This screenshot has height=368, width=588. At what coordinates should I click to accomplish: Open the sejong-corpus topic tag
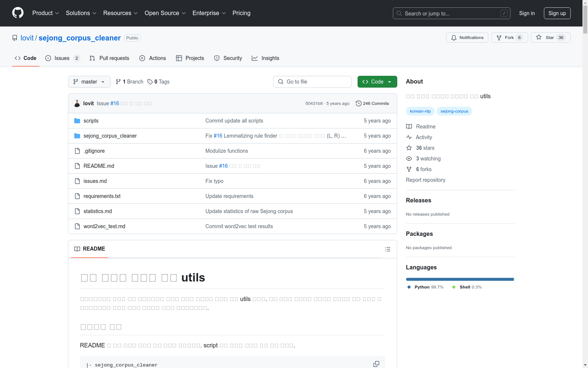[x=454, y=111]
